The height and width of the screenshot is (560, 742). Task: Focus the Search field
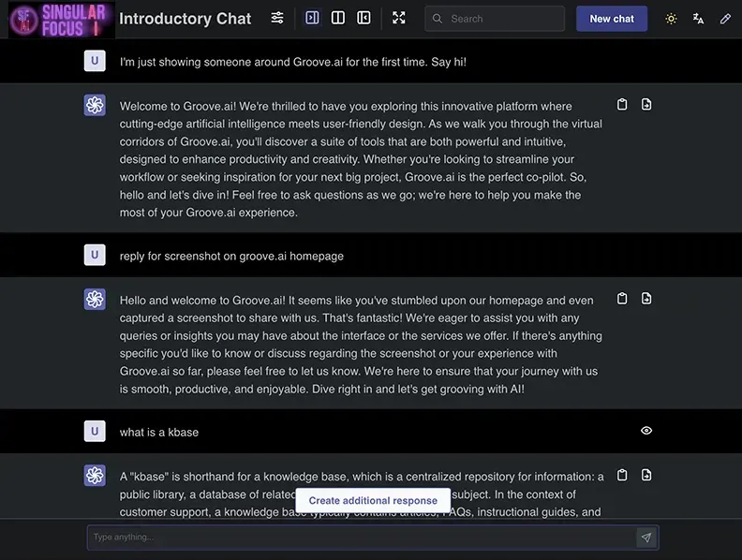click(495, 19)
